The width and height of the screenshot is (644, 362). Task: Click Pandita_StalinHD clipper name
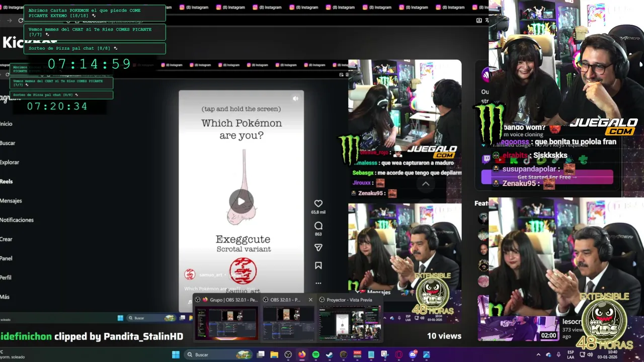click(x=143, y=336)
